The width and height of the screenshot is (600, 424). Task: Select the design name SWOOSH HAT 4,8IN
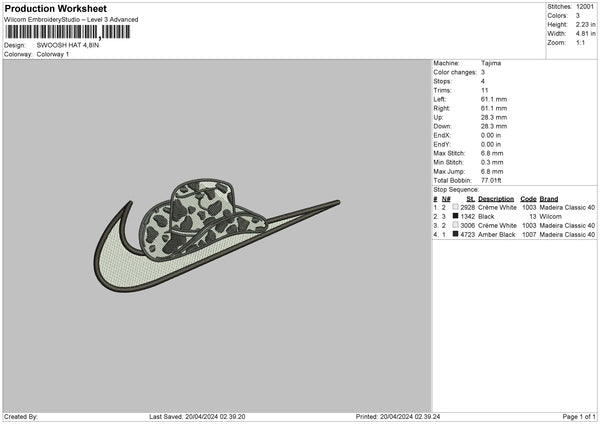[x=68, y=45]
